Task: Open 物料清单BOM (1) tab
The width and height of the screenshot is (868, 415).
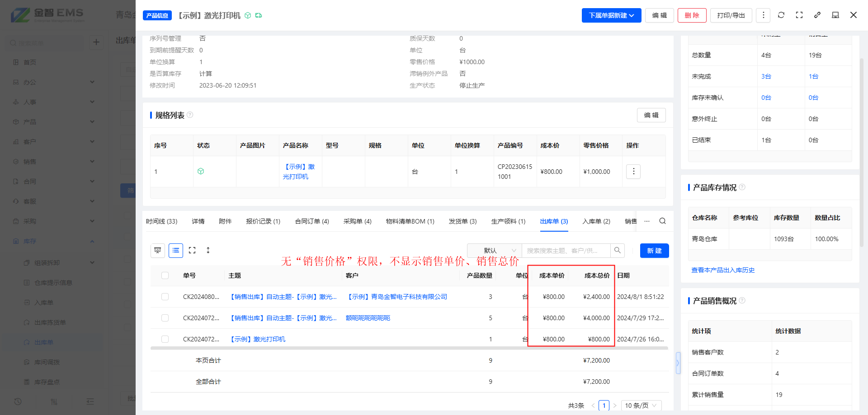Action: [410, 221]
